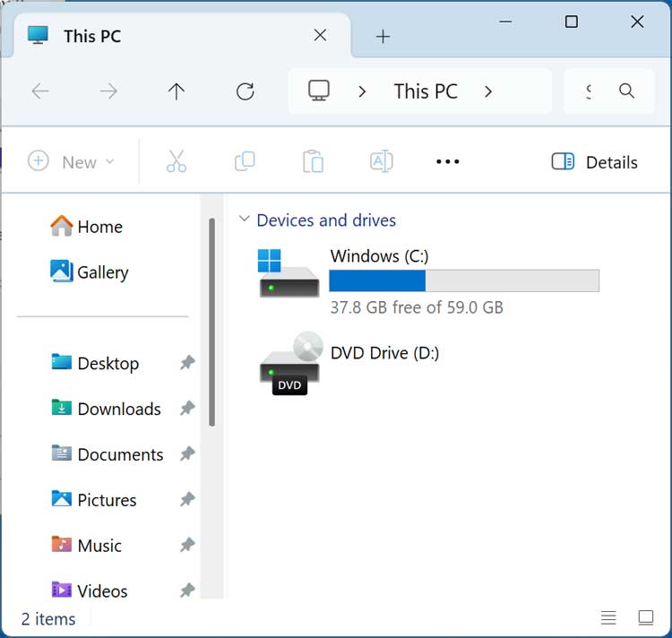Toggle the Details pane
Screen dimensions: 672x638
click(594, 162)
